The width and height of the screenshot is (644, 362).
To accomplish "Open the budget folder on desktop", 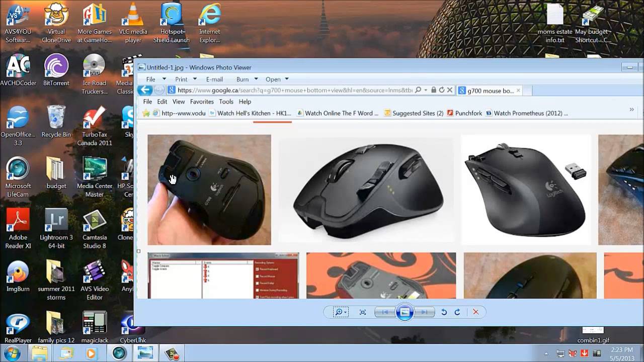I will (56, 173).
